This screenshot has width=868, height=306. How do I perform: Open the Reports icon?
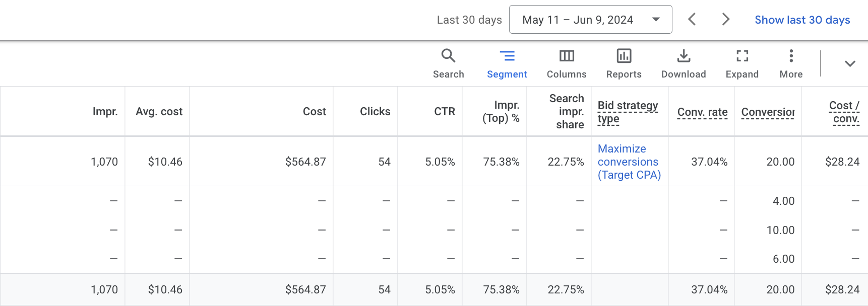(x=624, y=63)
